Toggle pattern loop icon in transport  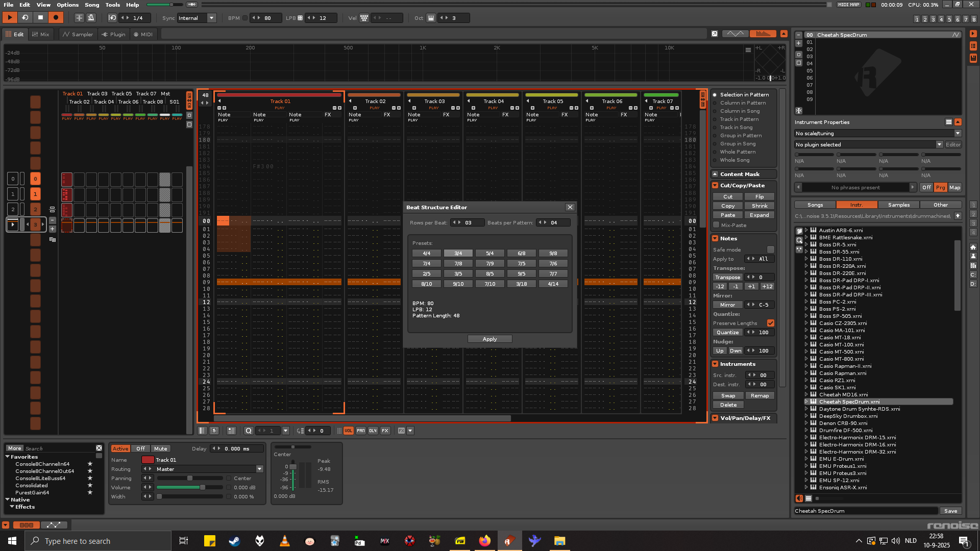24,18
